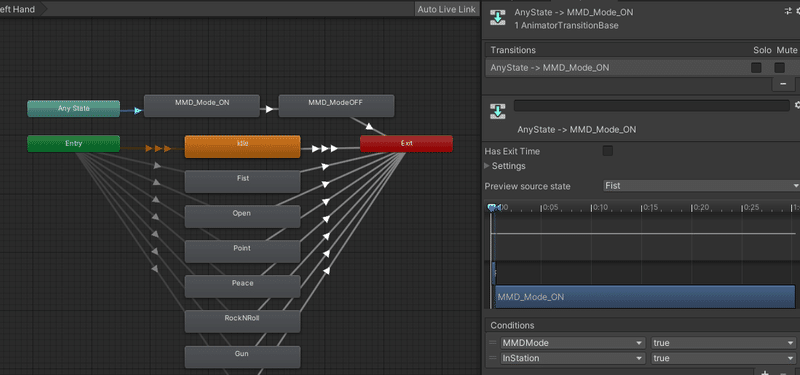
Task: Add a new condition with the plus button
Action: point(764,372)
